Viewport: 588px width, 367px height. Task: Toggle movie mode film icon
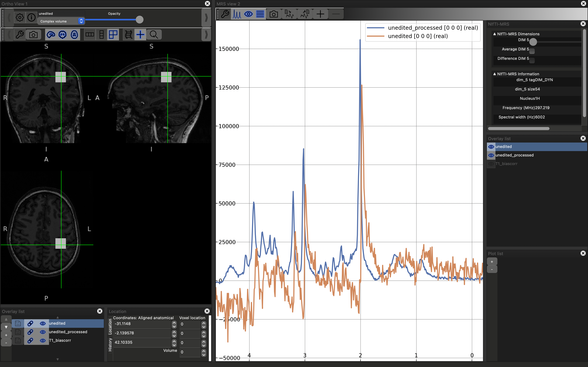point(129,35)
